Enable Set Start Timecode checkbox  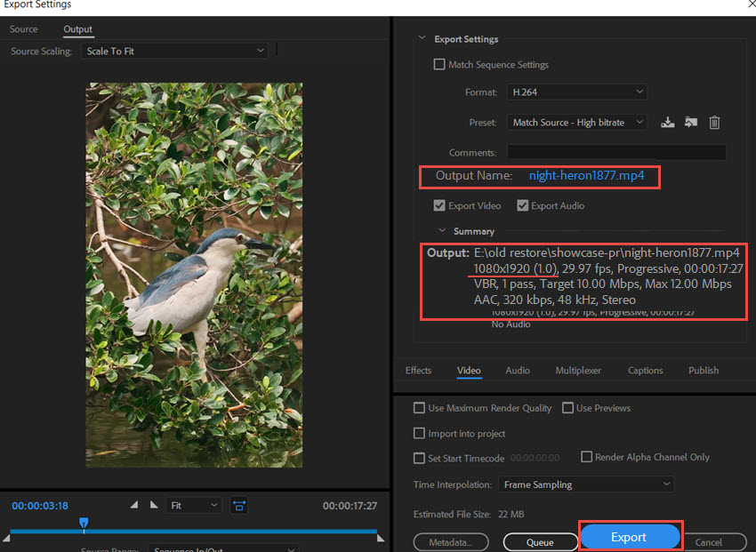419,458
